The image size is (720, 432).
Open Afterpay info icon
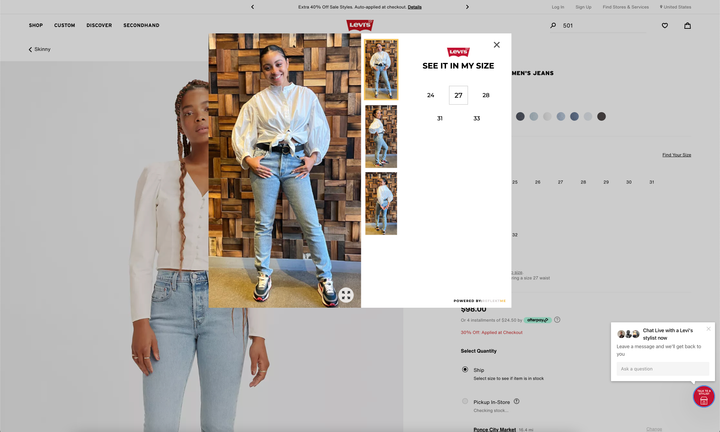click(x=557, y=320)
